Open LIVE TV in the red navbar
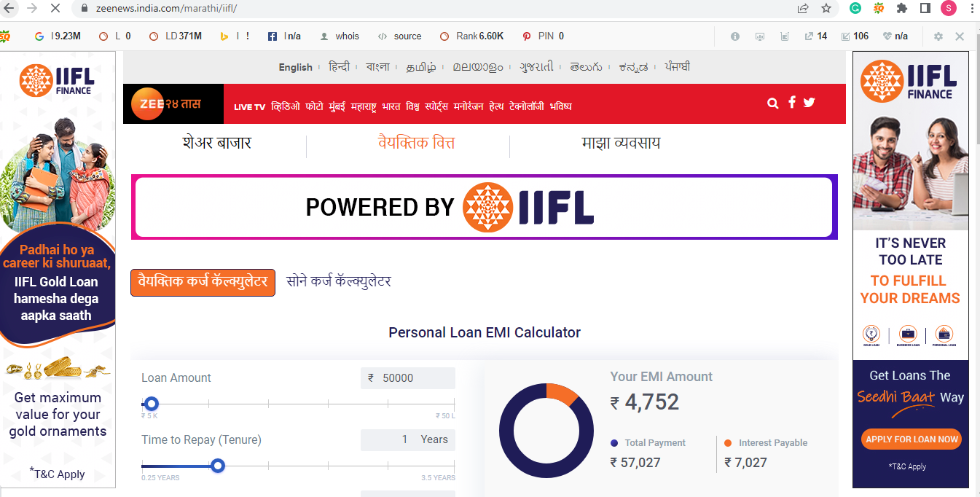Viewport: 980px width, 497px height. point(249,107)
